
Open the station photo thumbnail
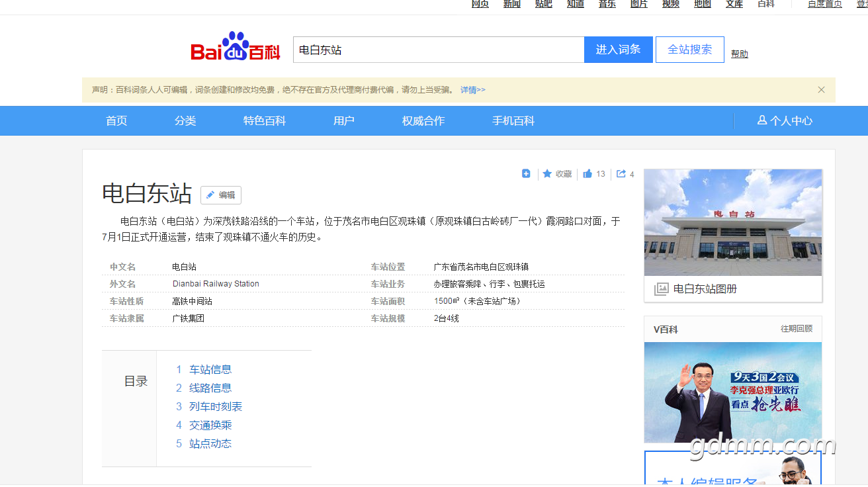click(733, 222)
